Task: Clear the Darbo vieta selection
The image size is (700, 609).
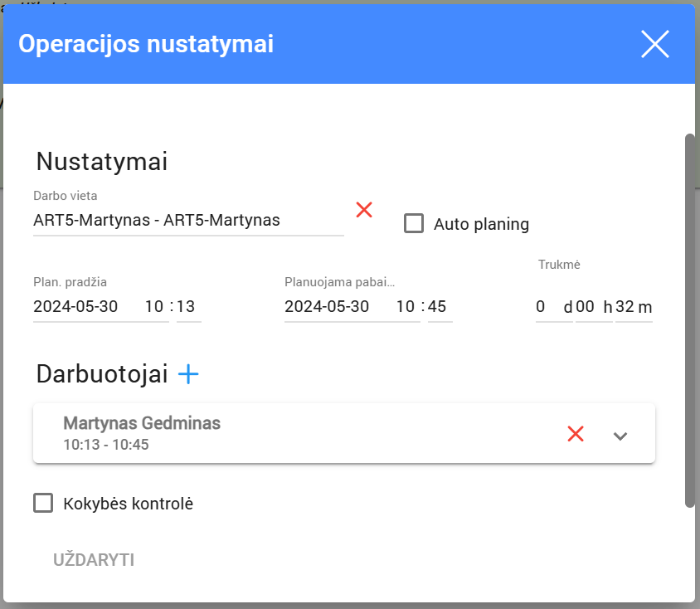Action: tap(363, 210)
